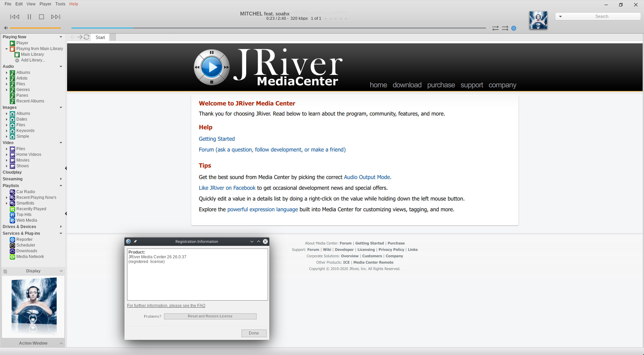This screenshot has width=644, height=355.
Task: Open the File menu
Action: [x=8, y=4]
